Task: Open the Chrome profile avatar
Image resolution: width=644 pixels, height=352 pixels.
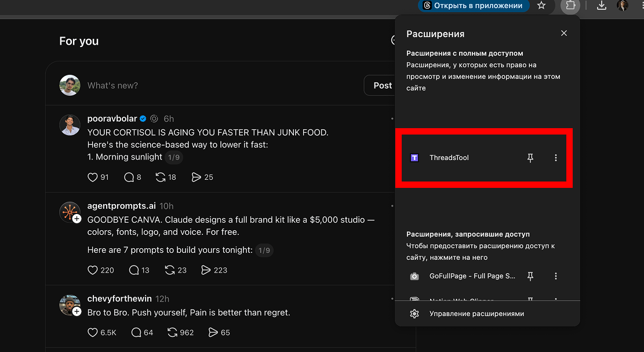Action: [623, 6]
